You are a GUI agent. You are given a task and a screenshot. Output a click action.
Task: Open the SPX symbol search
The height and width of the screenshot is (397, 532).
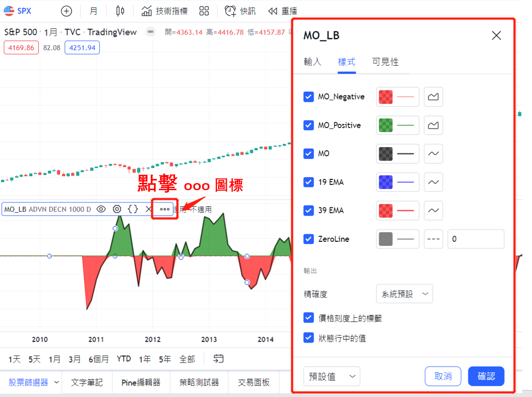click(x=18, y=11)
